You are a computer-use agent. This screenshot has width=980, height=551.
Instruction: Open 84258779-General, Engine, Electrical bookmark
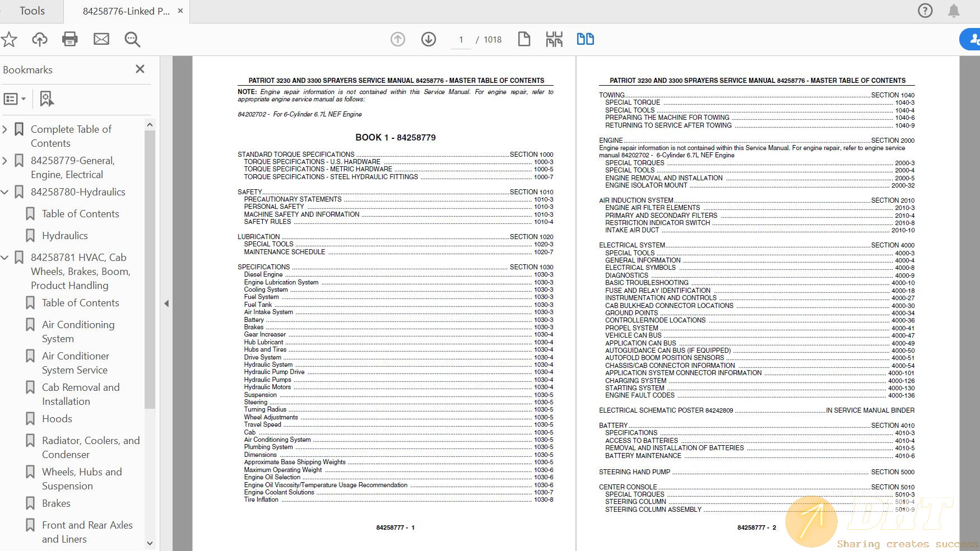point(73,167)
